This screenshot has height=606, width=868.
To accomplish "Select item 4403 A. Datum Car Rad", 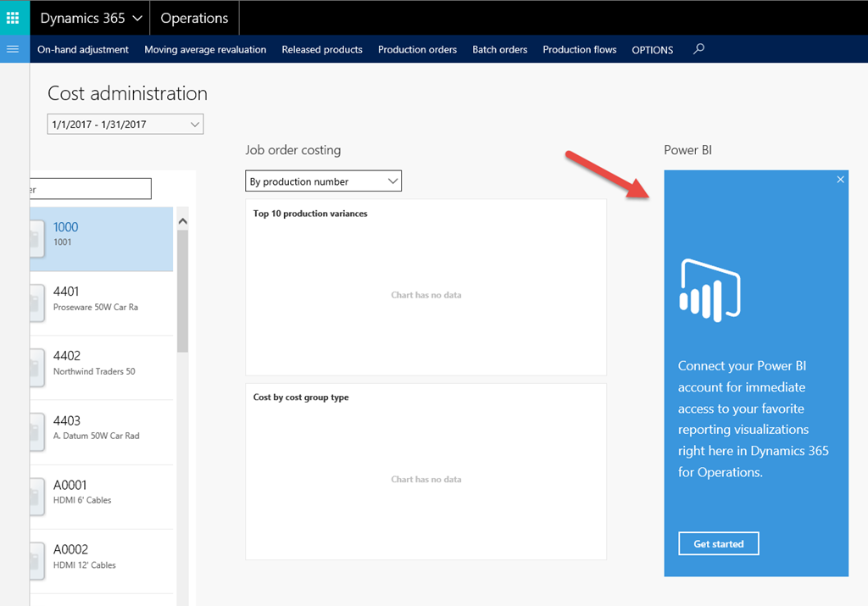I will [x=102, y=432].
